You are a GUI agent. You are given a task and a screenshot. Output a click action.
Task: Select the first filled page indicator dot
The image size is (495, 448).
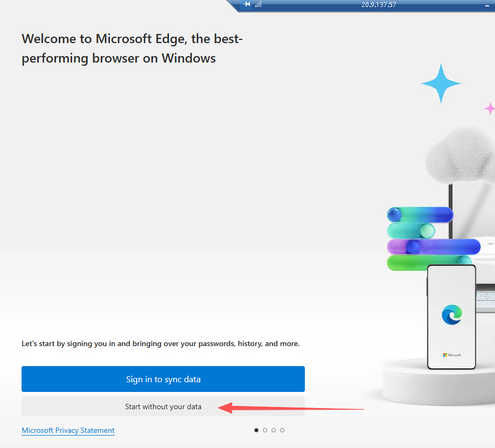pyautogui.click(x=256, y=430)
